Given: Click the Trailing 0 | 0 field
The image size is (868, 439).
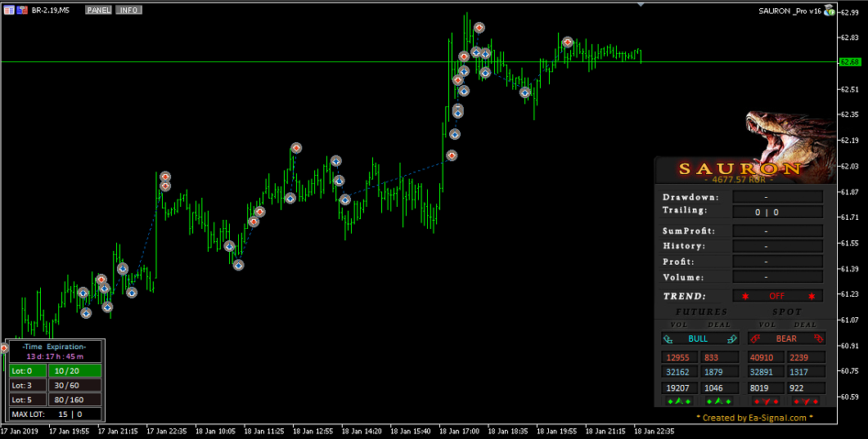Looking at the screenshot, I should tap(778, 212).
